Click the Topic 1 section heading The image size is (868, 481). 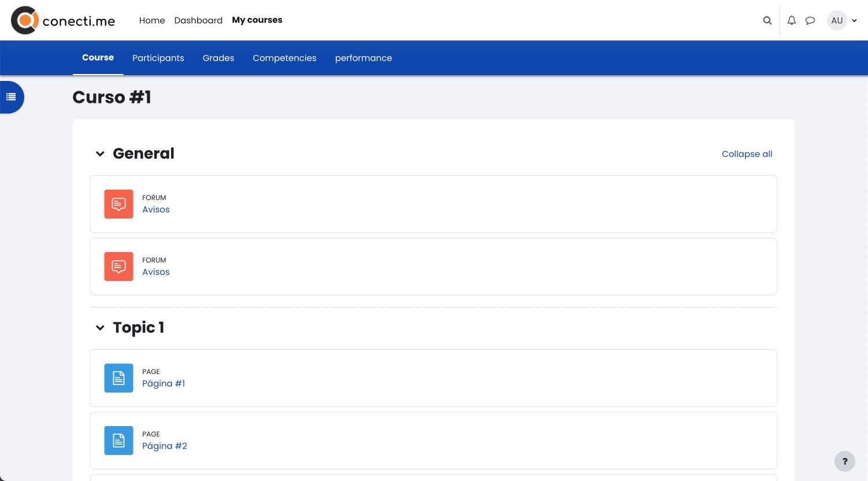click(139, 327)
